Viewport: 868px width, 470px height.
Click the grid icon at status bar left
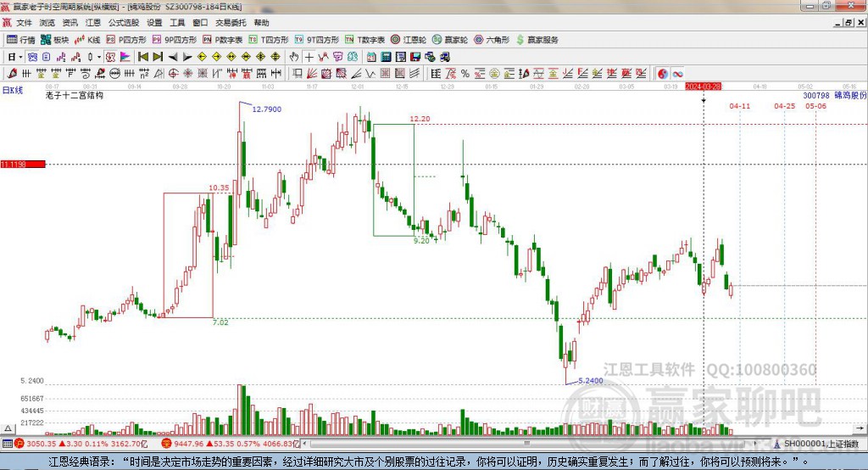[x=7, y=444]
